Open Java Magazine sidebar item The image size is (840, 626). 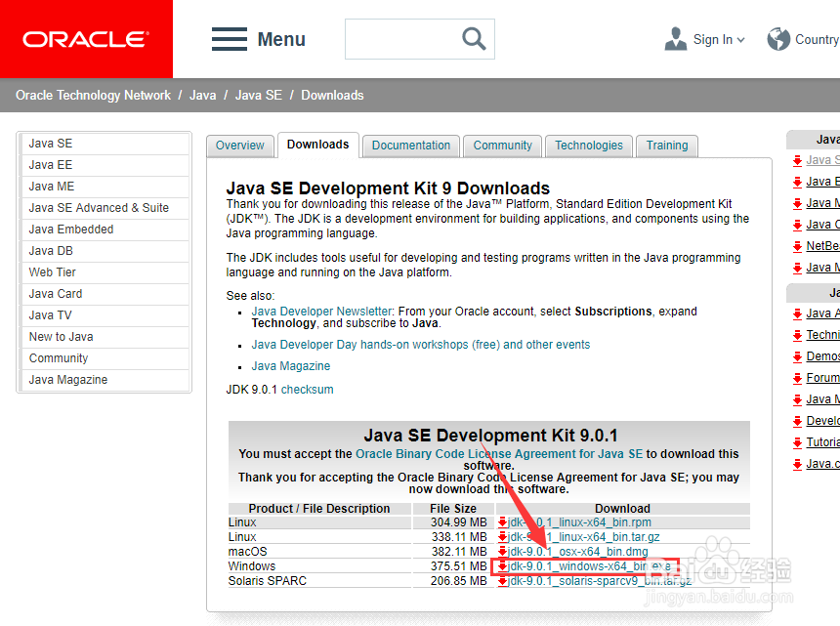[105, 379]
